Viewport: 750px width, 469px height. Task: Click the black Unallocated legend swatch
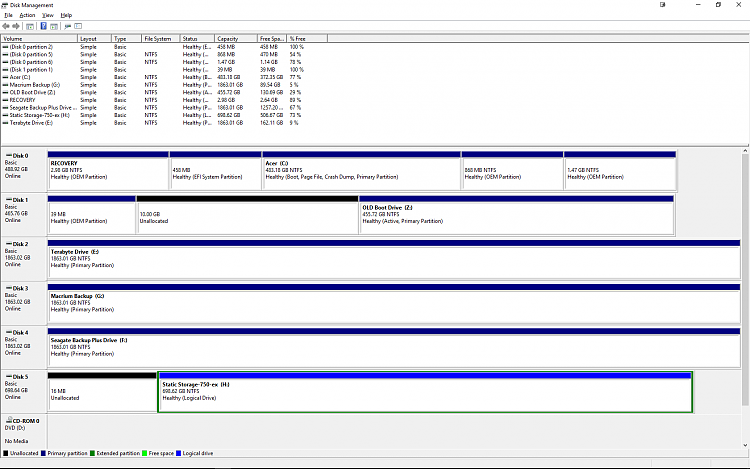[6, 452]
